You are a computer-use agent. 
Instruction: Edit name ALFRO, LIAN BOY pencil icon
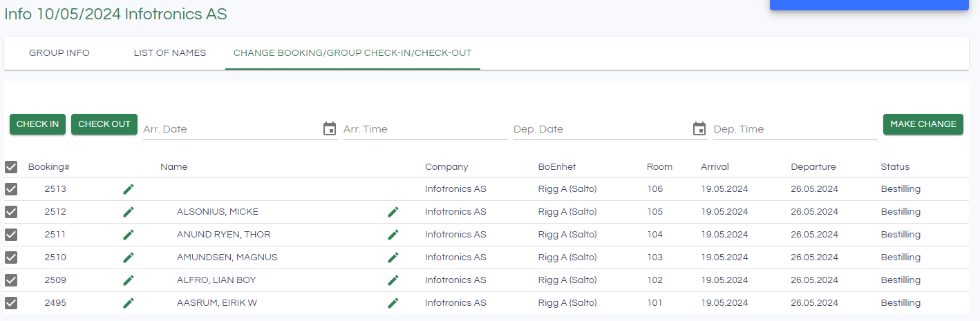click(x=393, y=280)
